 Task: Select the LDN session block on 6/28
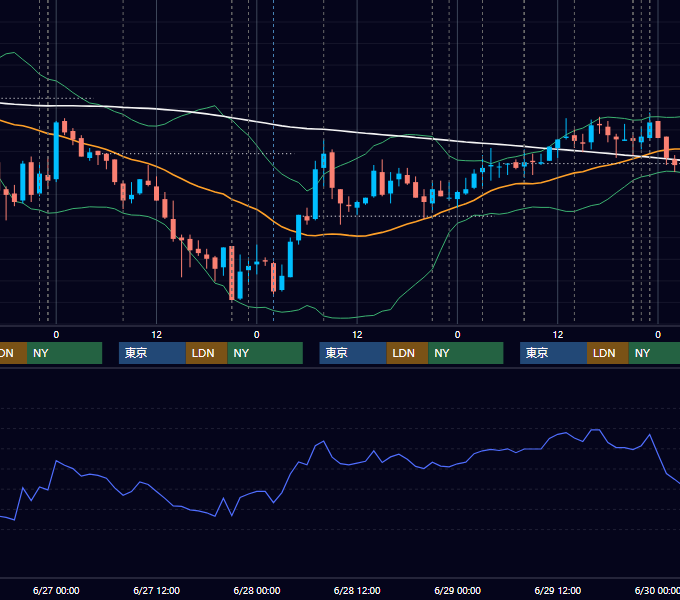(407, 353)
